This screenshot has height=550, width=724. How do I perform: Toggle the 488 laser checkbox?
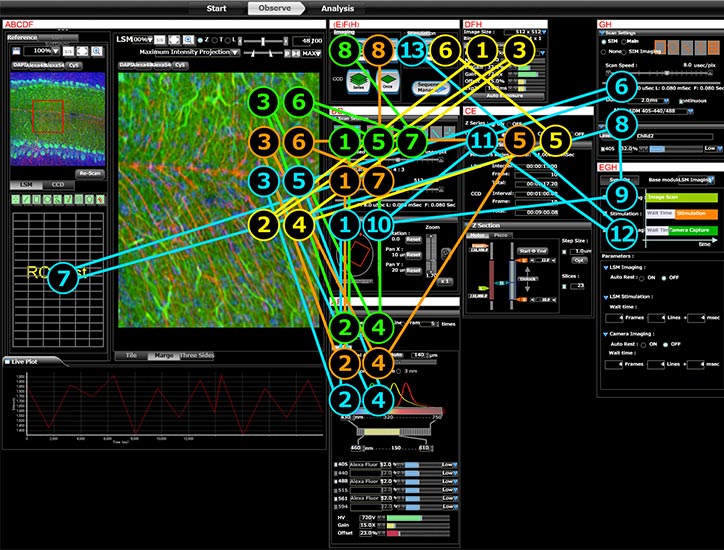click(x=336, y=482)
